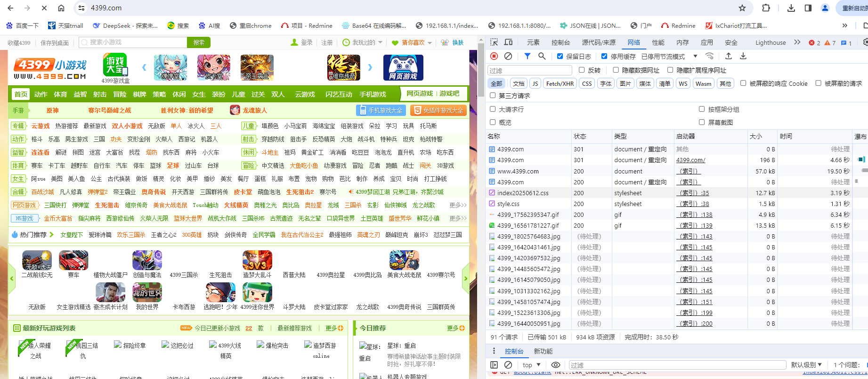
Task: Stop recording the network log
Action: tap(494, 56)
